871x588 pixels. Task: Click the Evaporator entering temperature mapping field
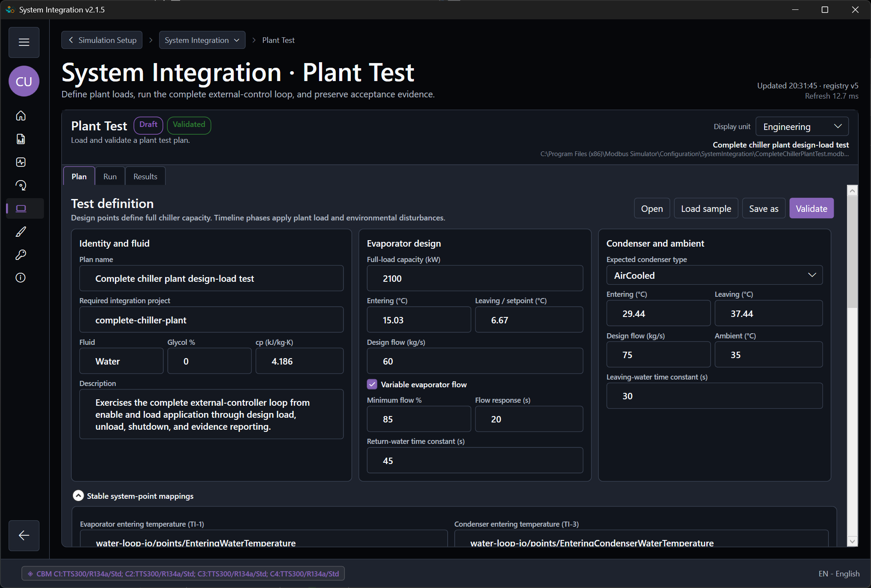(x=264, y=539)
